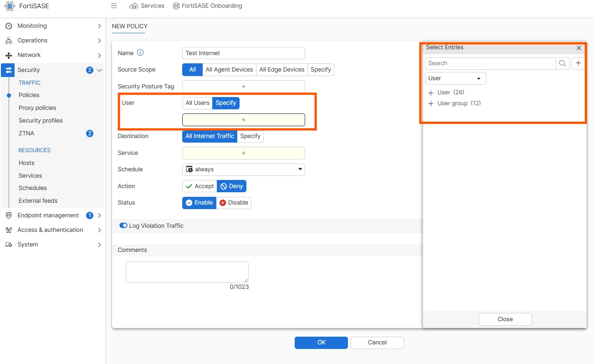
Task: Expand the Network menu chevron
Action: click(99, 55)
